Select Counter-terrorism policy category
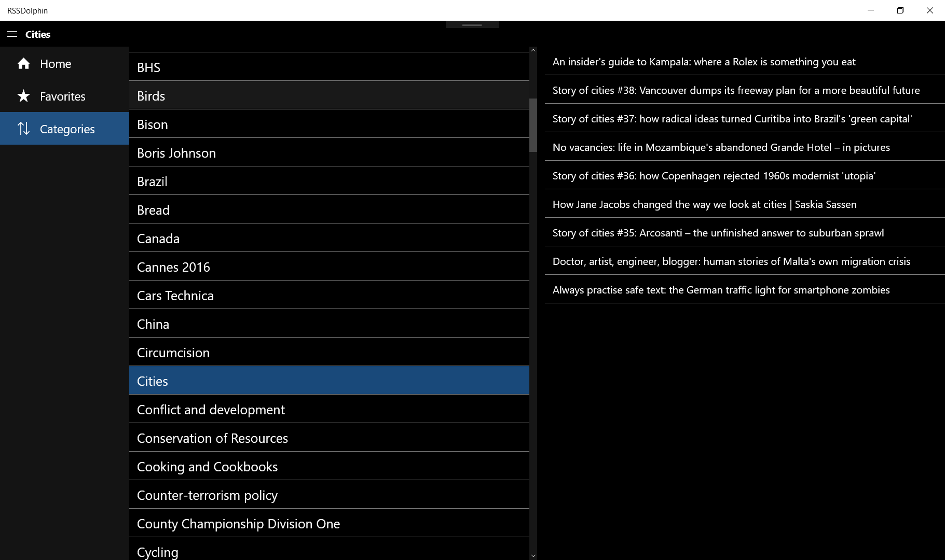The image size is (945, 560). 329,495
